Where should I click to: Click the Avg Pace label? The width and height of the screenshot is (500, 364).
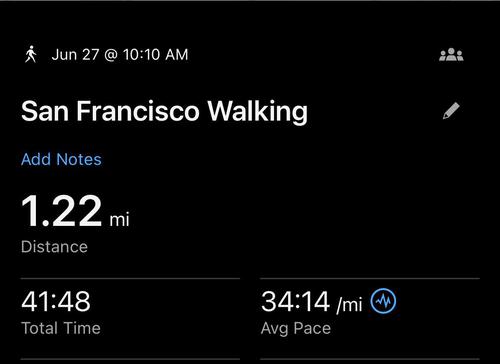[296, 329]
